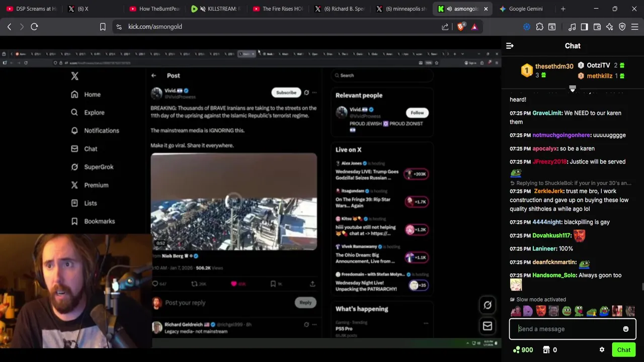Open the Brave Wallet icon
The height and width of the screenshot is (362, 644).
597,27
